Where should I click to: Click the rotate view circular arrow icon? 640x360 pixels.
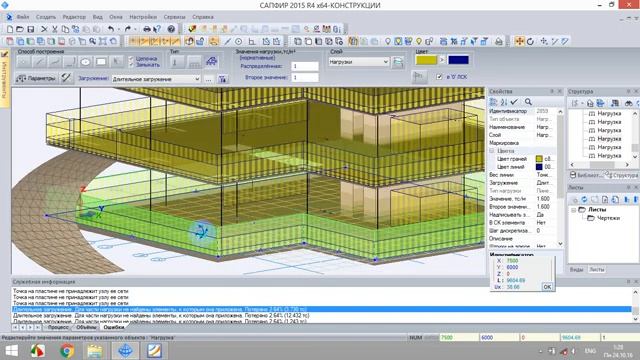pyautogui.click(x=530, y=41)
